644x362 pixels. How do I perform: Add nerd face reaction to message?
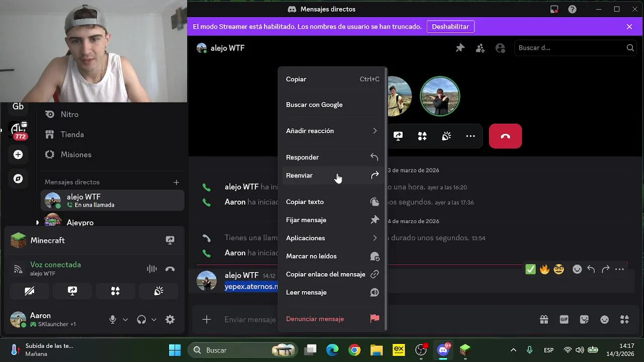[558, 269]
